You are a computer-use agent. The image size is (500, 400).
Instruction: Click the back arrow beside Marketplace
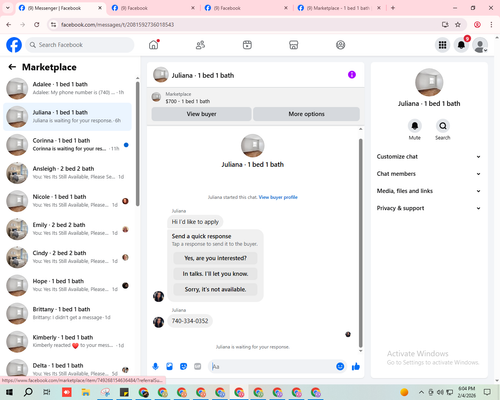(12, 67)
